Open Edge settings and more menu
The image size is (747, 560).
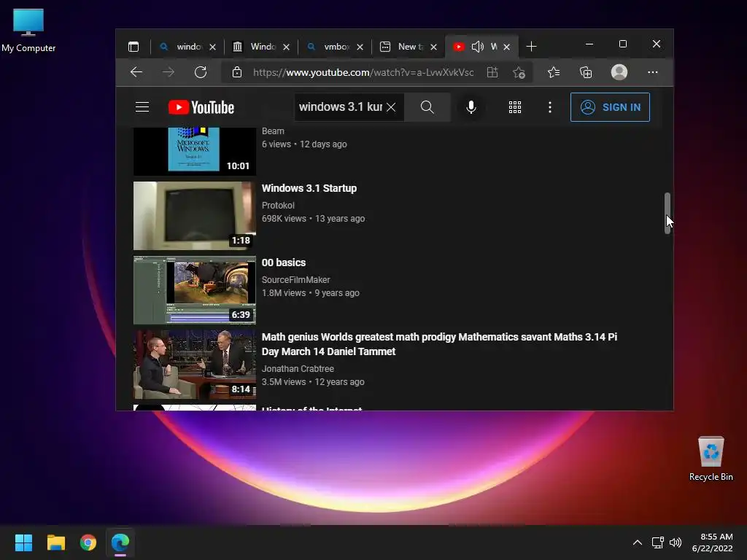pos(653,72)
